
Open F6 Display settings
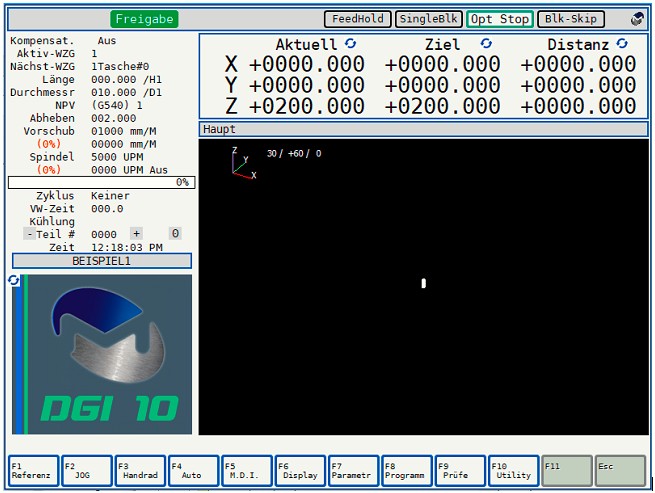tap(300, 471)
